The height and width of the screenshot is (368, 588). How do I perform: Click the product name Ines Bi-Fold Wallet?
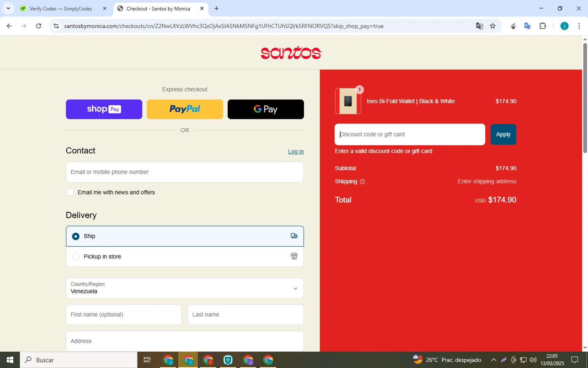point(410,101)
